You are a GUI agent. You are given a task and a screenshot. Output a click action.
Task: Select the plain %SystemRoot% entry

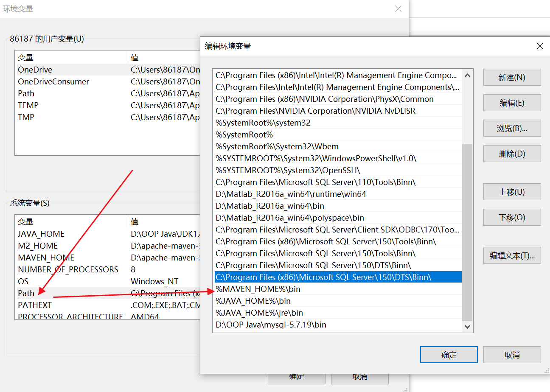pos(338,134)
